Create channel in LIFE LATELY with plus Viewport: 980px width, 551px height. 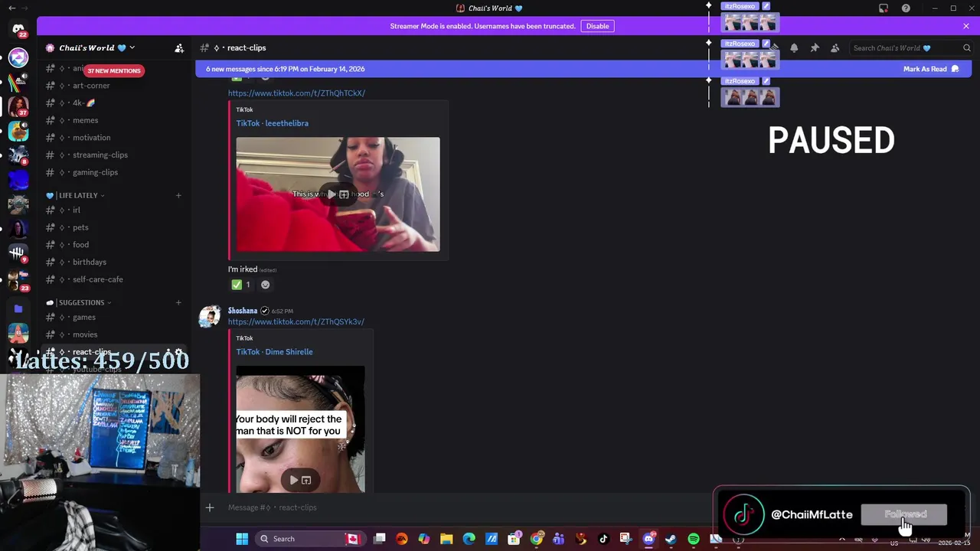pyautogui.click(x=178, y=195)
